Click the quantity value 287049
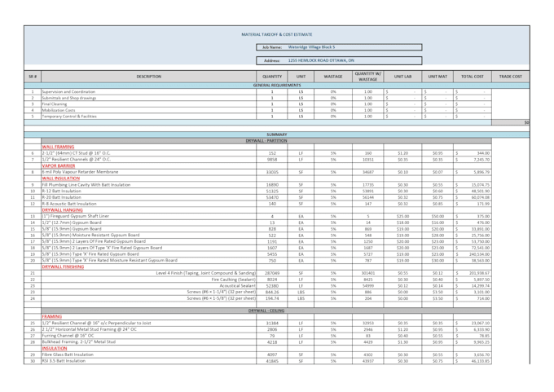The image size is (554, 392). pyautogui.click(x=272, y=273)
